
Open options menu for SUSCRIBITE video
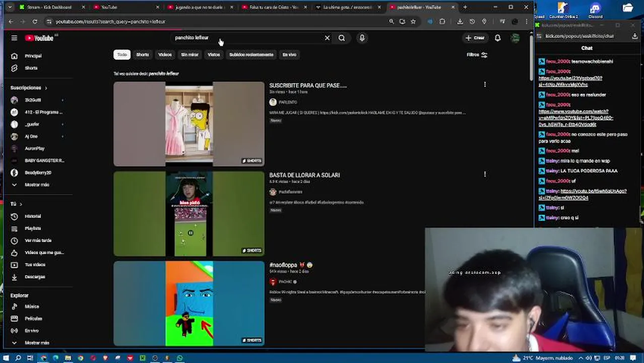pos(485,85)
